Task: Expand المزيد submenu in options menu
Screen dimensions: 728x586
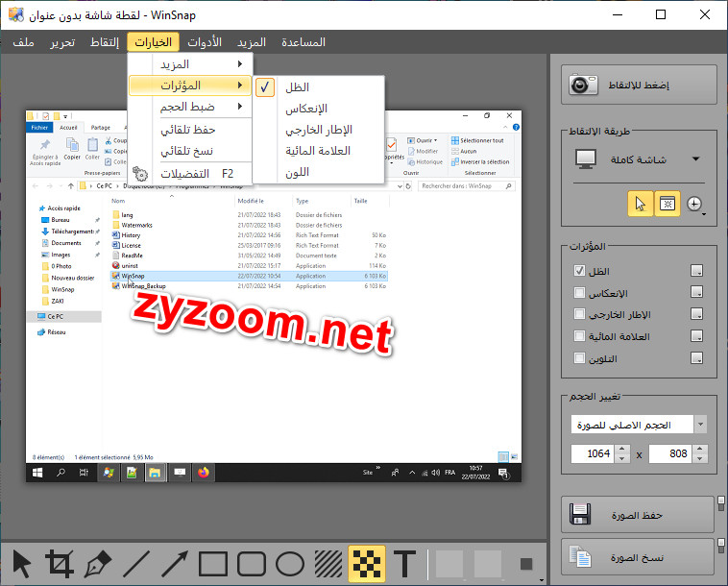Action: tap(191, 64)
